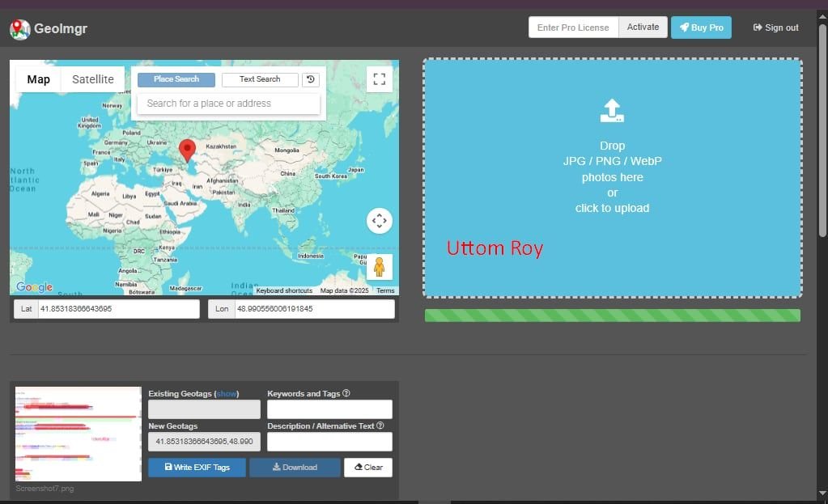
Task: Select the Map view tab
Action: 38,79
